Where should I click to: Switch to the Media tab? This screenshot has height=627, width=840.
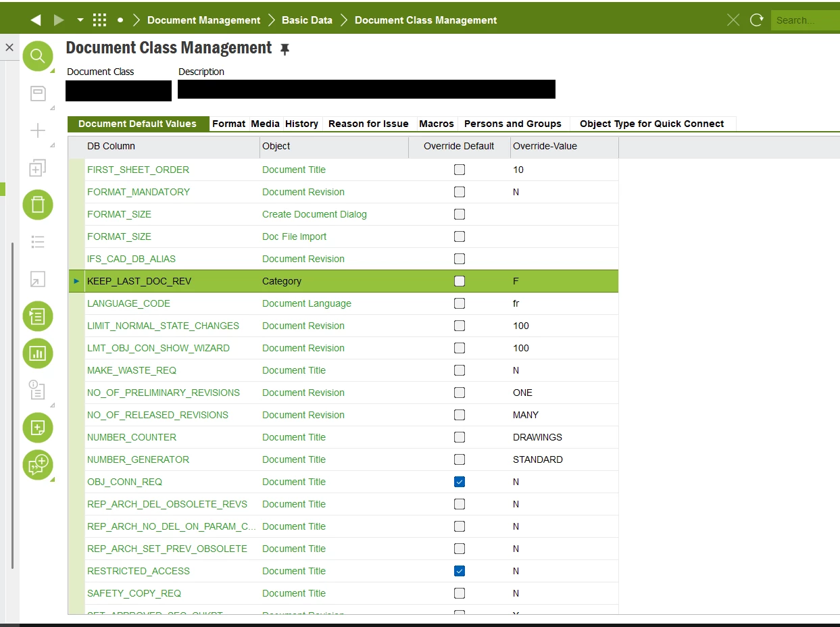coord(265,124)
